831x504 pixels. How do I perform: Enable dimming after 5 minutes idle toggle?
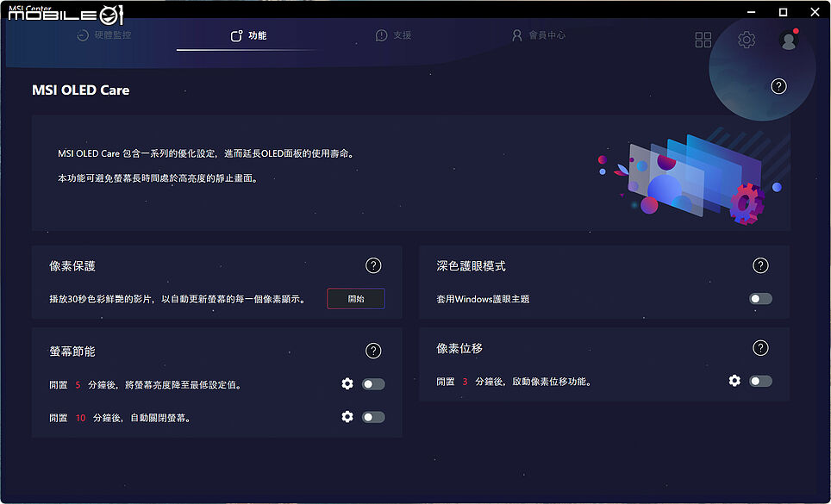pyautogui.click(x=373, y=384)
